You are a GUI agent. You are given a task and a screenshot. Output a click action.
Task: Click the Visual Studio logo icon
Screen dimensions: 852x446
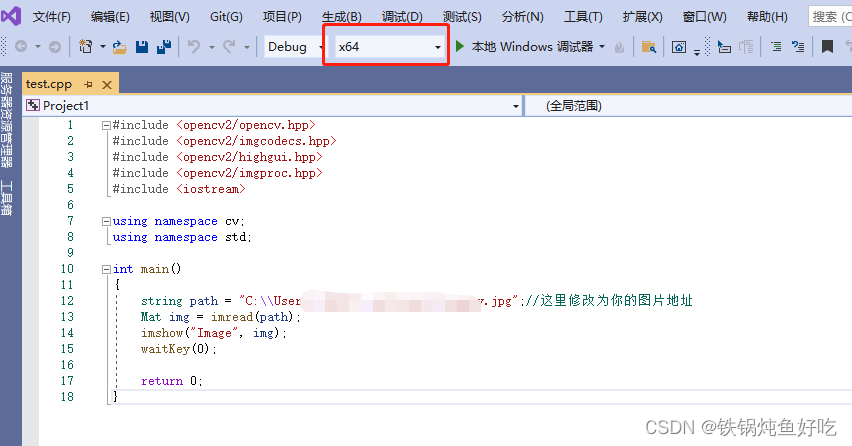pos(11,16)
